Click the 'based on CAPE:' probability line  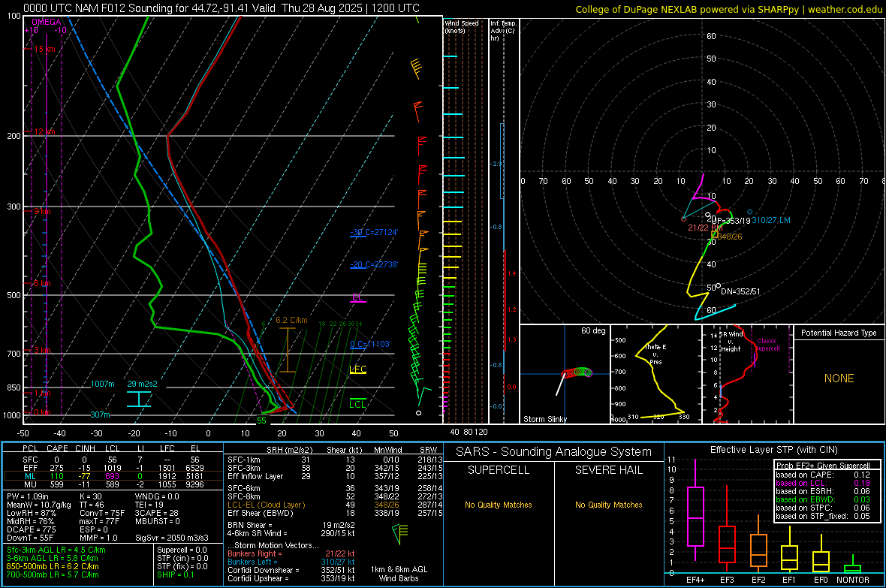pos(823,475)
